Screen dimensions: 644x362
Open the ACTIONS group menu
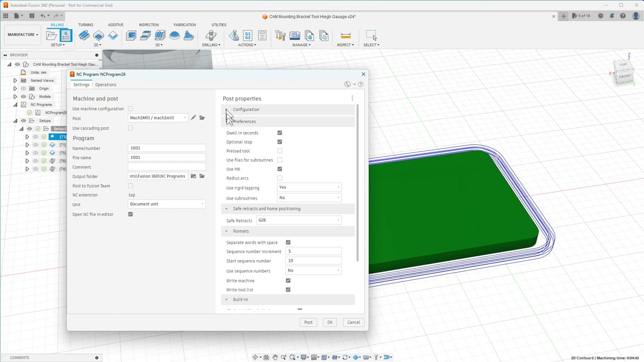[247, 45]
